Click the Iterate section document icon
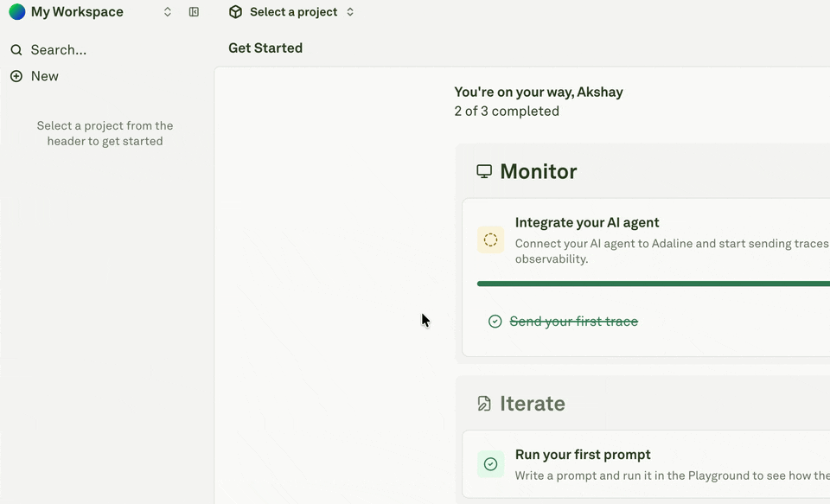 click(x=484, y=404)
